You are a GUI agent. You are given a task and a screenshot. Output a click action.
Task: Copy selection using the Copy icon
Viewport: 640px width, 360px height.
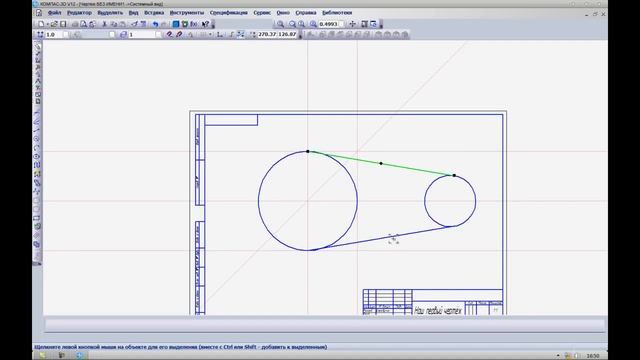point(113,24)
